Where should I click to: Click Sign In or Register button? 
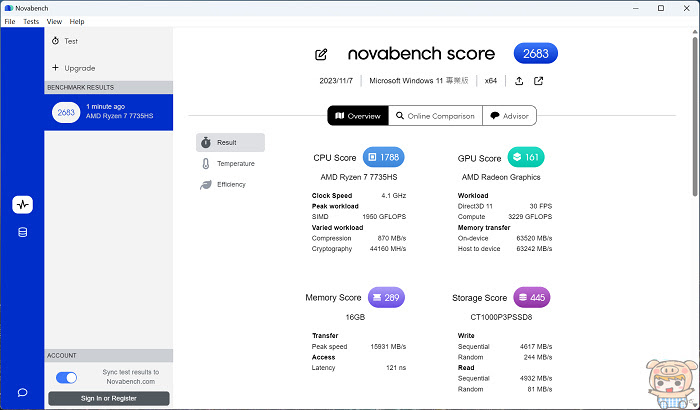109,398
